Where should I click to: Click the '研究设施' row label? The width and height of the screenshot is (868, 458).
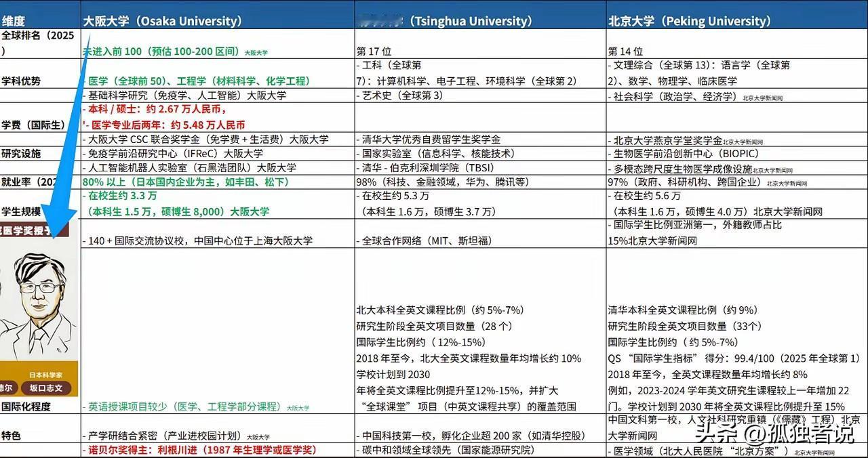pyautogui.click(x=21, y=153)
